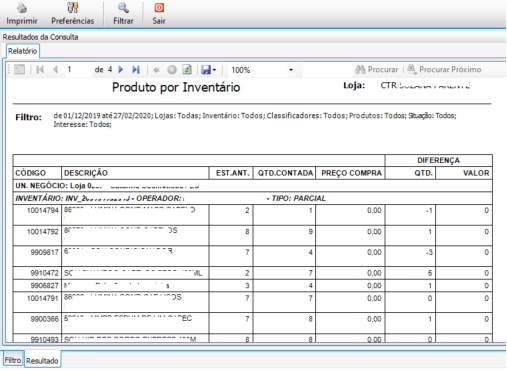Click the Filtro: label in report
The height and width of the screenshot is (370, 507).
pos(28,117)
